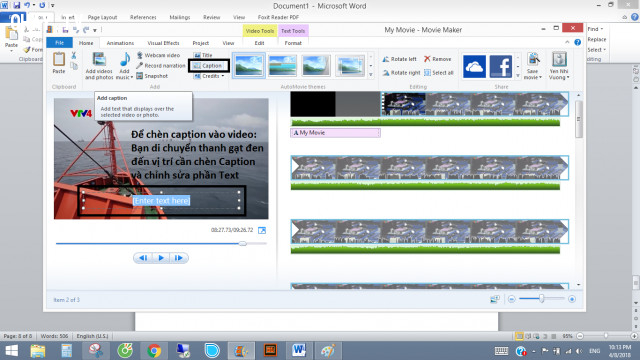The height and width of the screenshot is (360, 640).
Task: Click Select all in Editing group
Action: (439, 73)
